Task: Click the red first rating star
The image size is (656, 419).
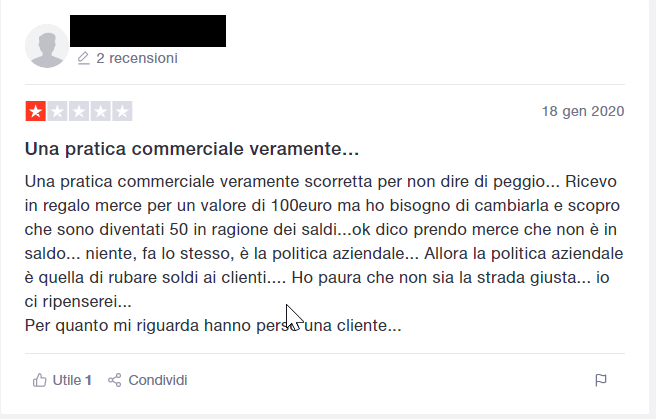Action: tap(35, 111)
